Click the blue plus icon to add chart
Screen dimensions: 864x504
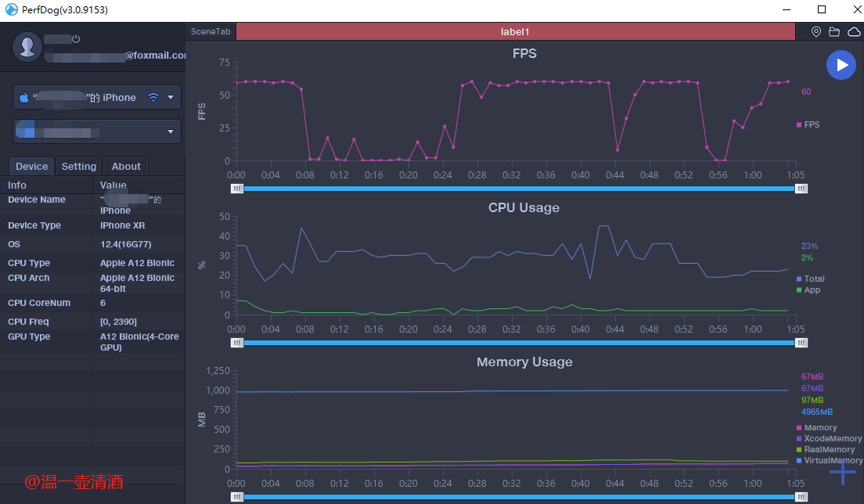click(842, 472)
